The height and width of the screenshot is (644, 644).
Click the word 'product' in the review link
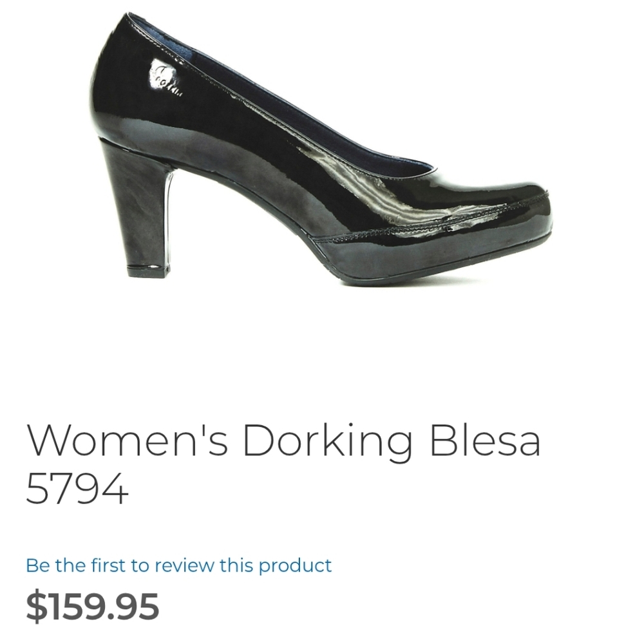[295, 567]
